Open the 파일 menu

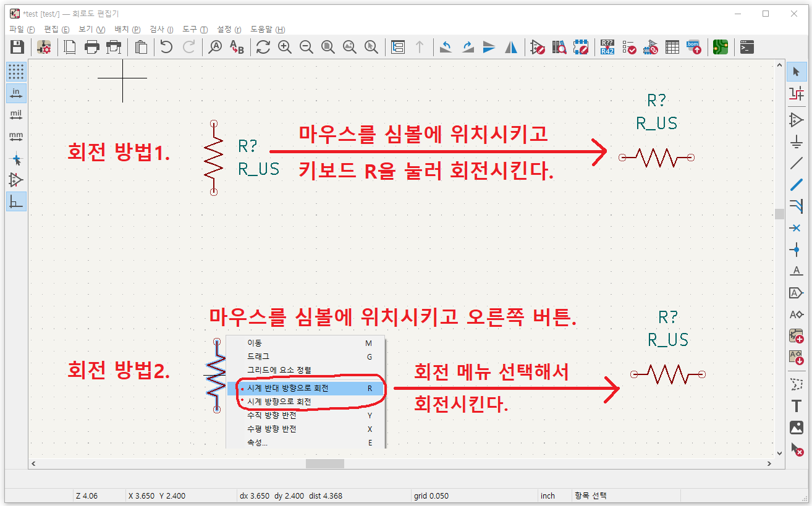click(22, 29)
